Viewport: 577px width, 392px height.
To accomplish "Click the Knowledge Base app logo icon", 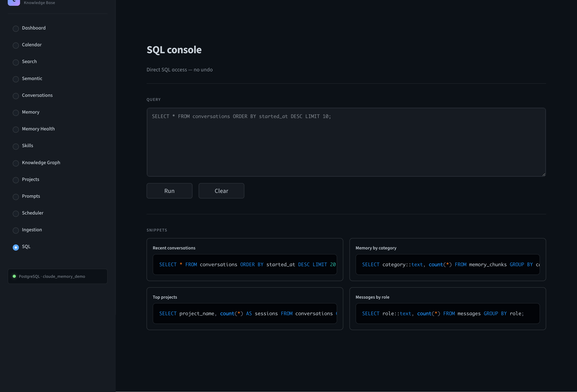I will click(14, 2).
